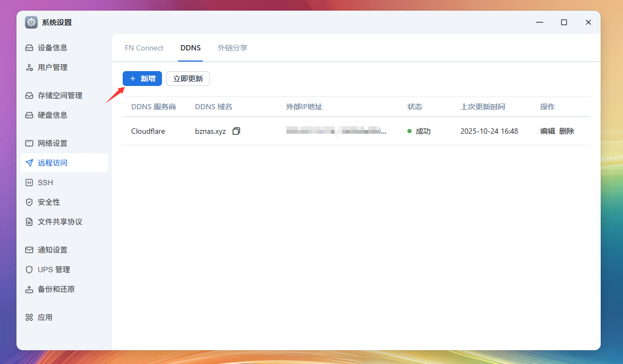Viewport: 623px width, 364px height.
Task: Click the copy icon next to bznas.xyz
Action: [236, 131]
